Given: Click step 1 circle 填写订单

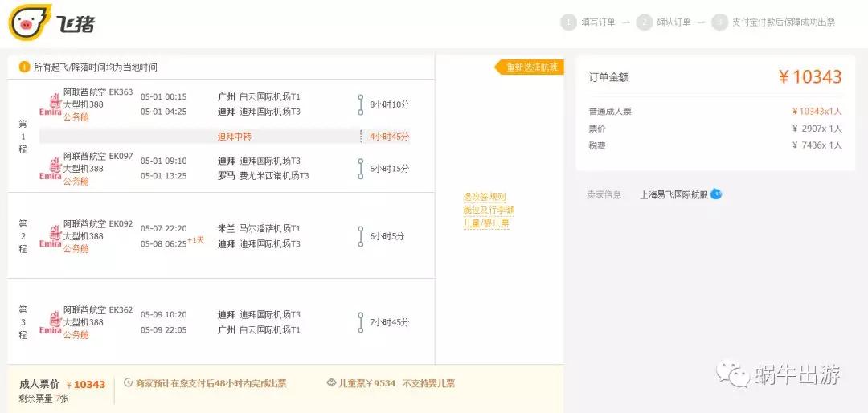Looking at the screenshot, I should click(x=568, y=22).
